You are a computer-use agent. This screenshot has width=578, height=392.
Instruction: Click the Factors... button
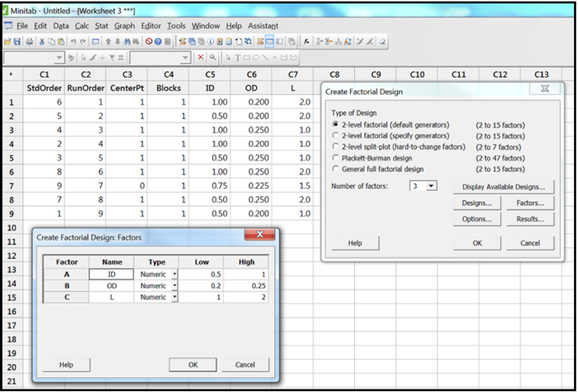pos(530,203)
